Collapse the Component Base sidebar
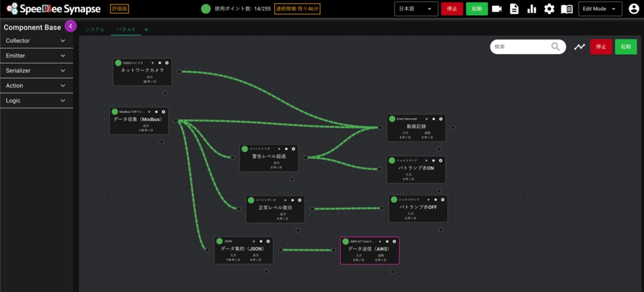This screenshot has width=644, height=292. pos(70,26)
